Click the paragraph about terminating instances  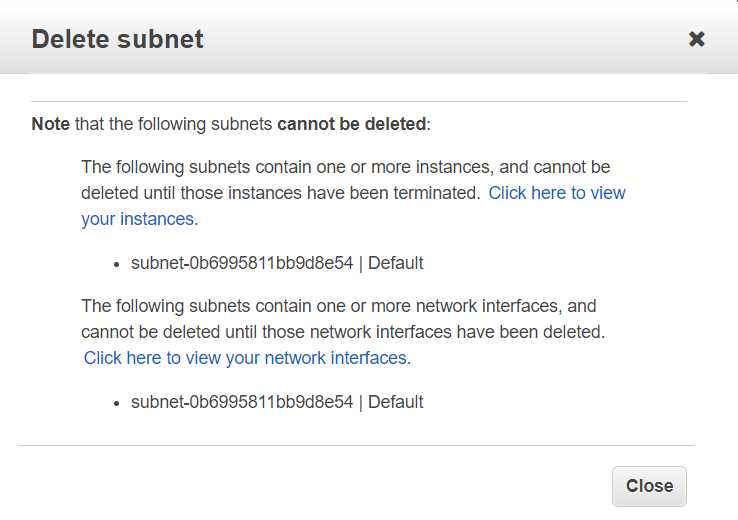pyautogui.click(x=300, y=167)
